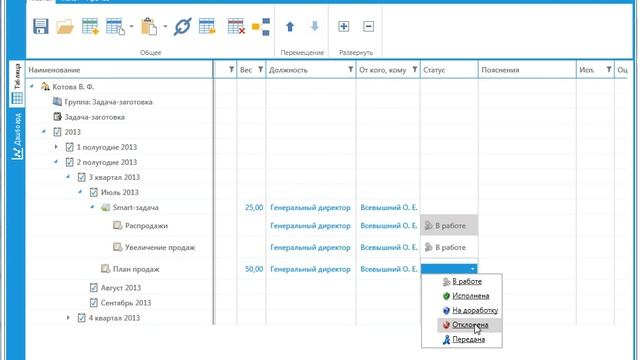
Task: Collapse all with the minus icon
Action: click(369, 27)
